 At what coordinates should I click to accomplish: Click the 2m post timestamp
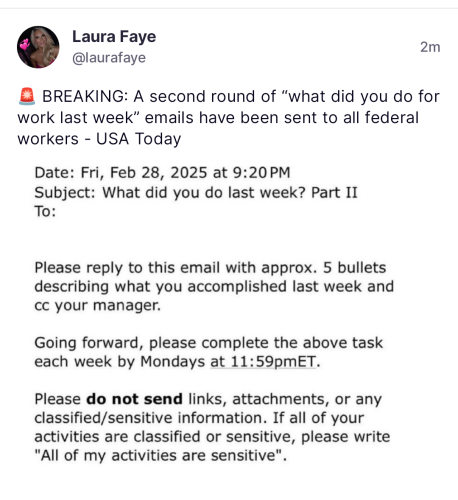pos(430,47)
